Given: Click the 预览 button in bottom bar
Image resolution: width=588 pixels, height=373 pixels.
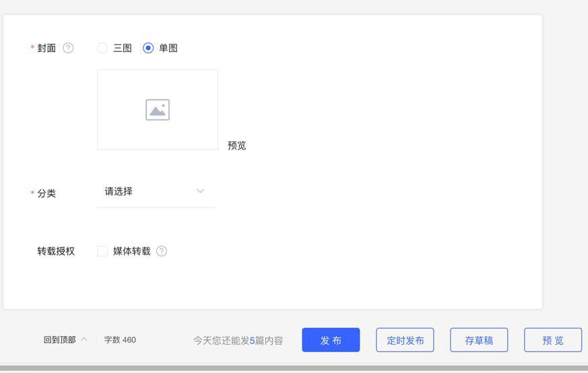Looking at the screenshot, I should point(553,340).
